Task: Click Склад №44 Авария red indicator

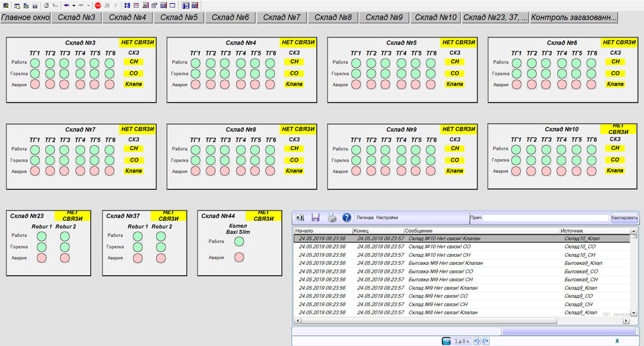Action: (x=239, y=257)
